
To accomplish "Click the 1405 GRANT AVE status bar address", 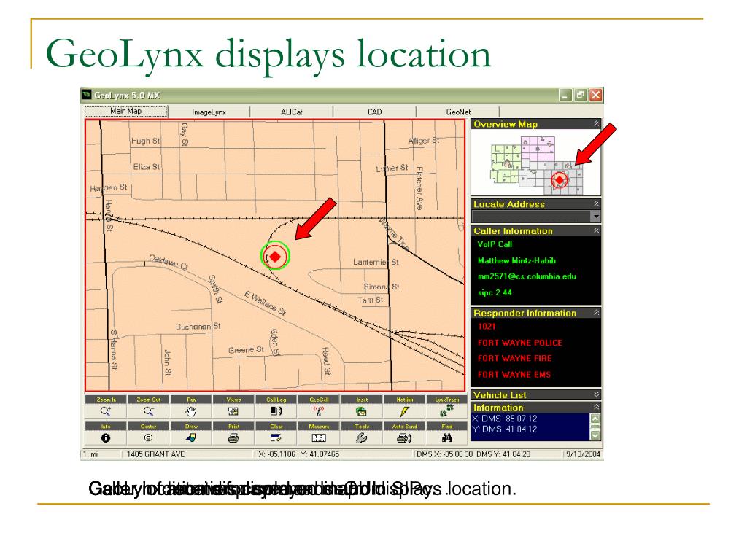I will 155,454.
